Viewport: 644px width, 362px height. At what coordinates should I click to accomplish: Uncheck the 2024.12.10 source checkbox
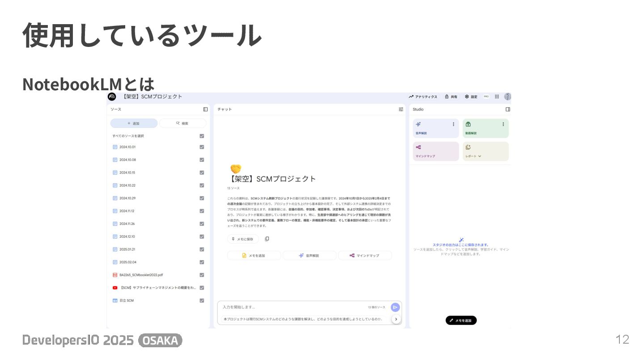[202, 236]
